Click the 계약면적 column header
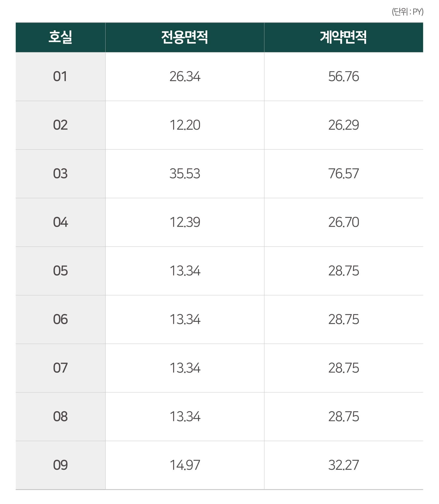This screenshot has height=504, width=439. coord(344,37)
